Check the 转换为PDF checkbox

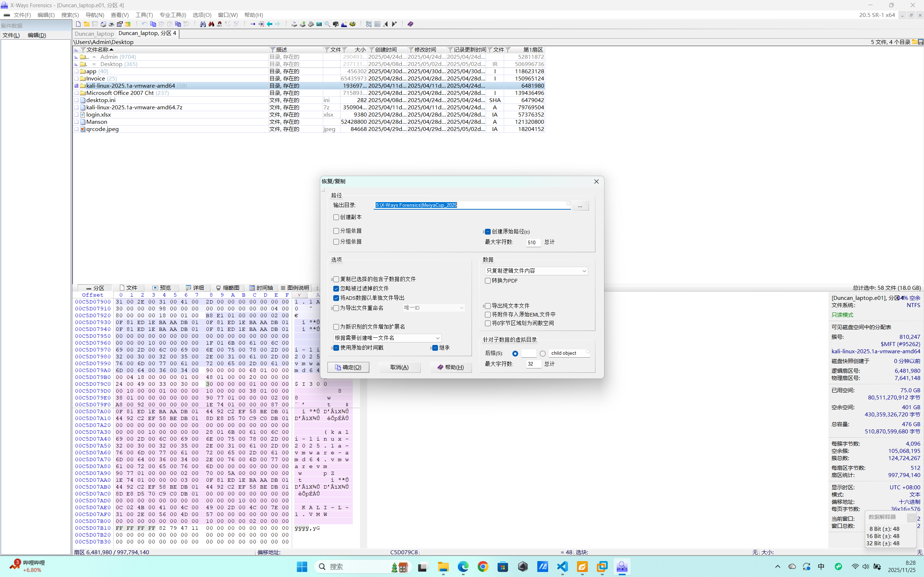point(487,281)
